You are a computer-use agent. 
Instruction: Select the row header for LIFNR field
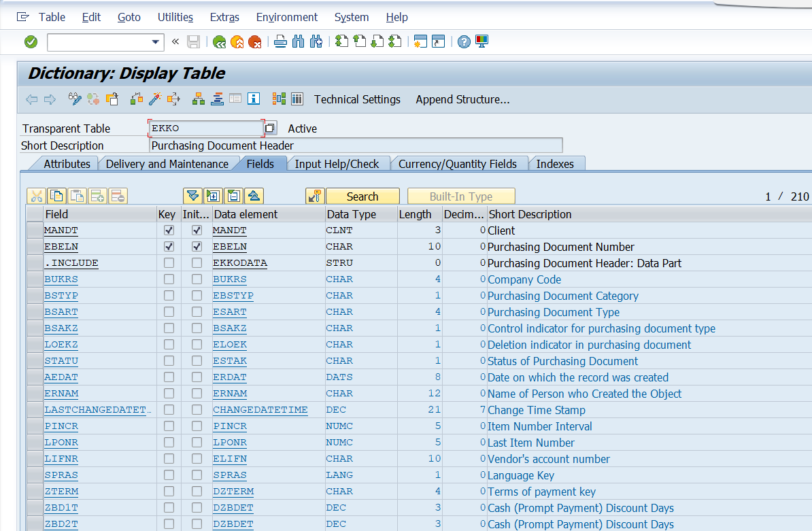(x=34, y=459)
